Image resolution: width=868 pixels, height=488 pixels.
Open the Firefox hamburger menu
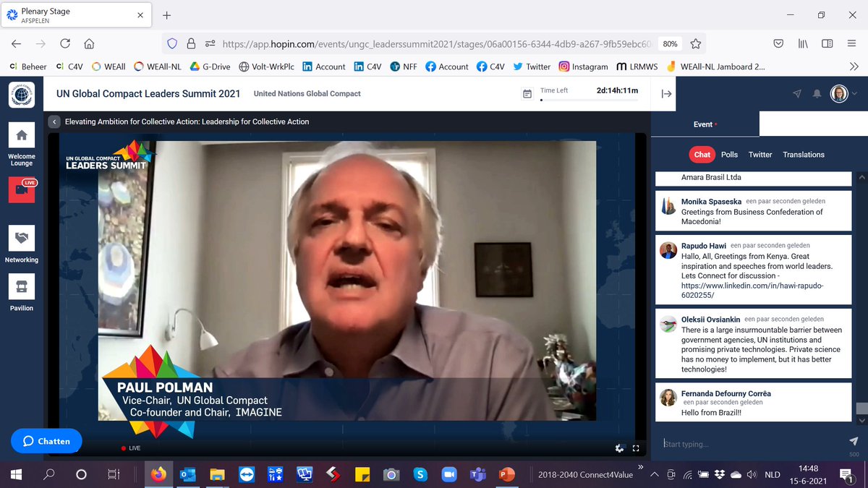pos(851,43)
